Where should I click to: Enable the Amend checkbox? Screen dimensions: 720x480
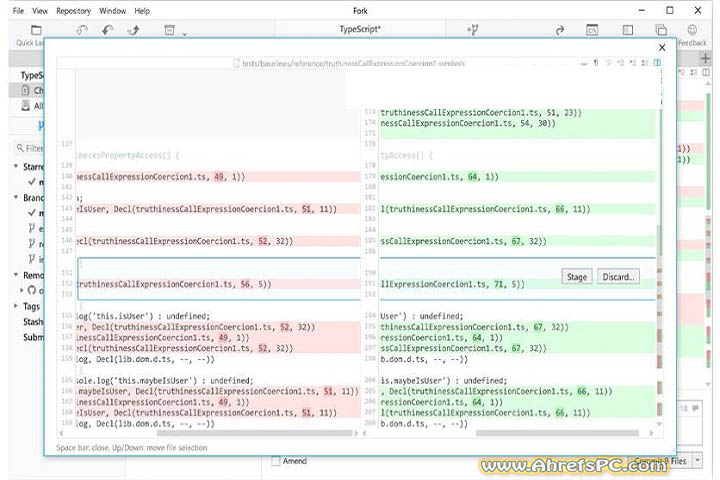[276, 461]
